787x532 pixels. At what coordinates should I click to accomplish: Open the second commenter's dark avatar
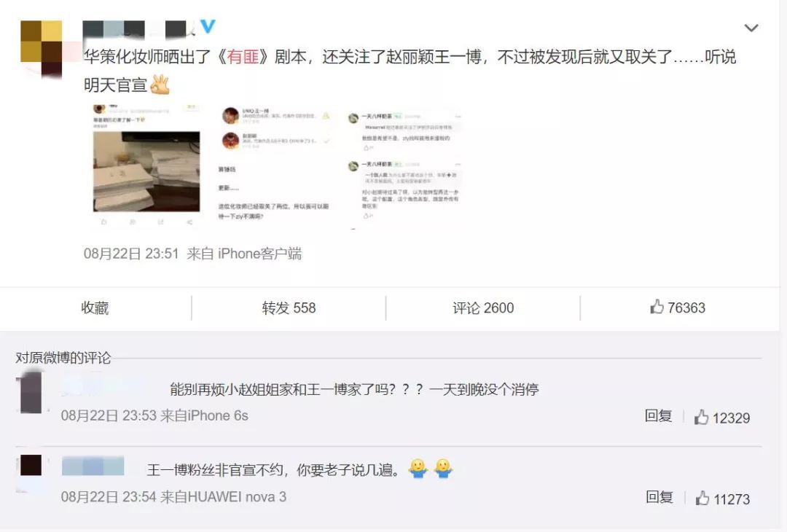[x=31, y=465]
